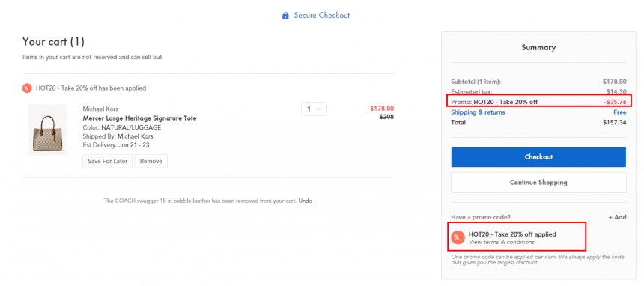This screenshot has width=644, height=286.
Task: Click the sale price $178.80 of the tote
Action: [382, 109]
